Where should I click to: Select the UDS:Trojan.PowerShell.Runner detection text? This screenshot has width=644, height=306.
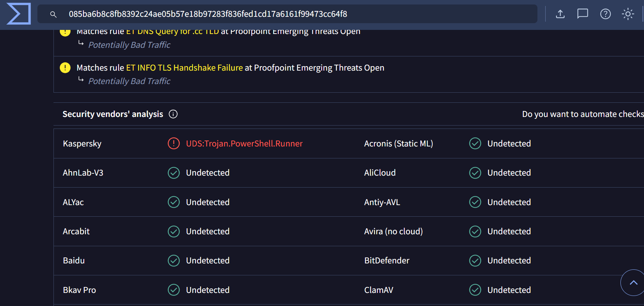pos(244,143)
